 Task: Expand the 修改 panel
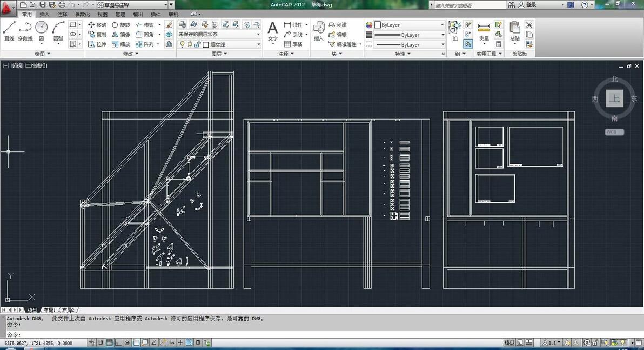[131, 54]
